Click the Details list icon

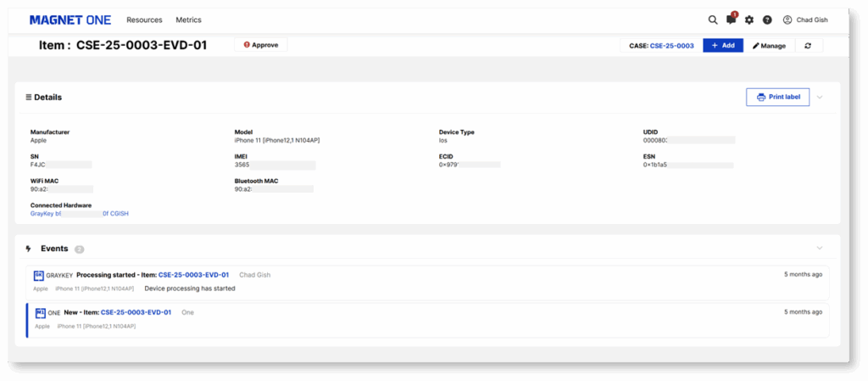click(28, 97)
